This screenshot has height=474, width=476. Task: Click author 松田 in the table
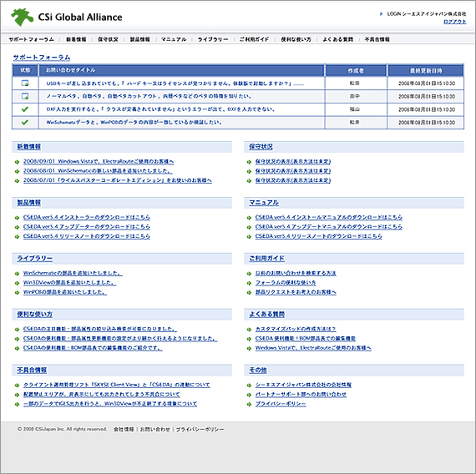(x=355, y=83)
